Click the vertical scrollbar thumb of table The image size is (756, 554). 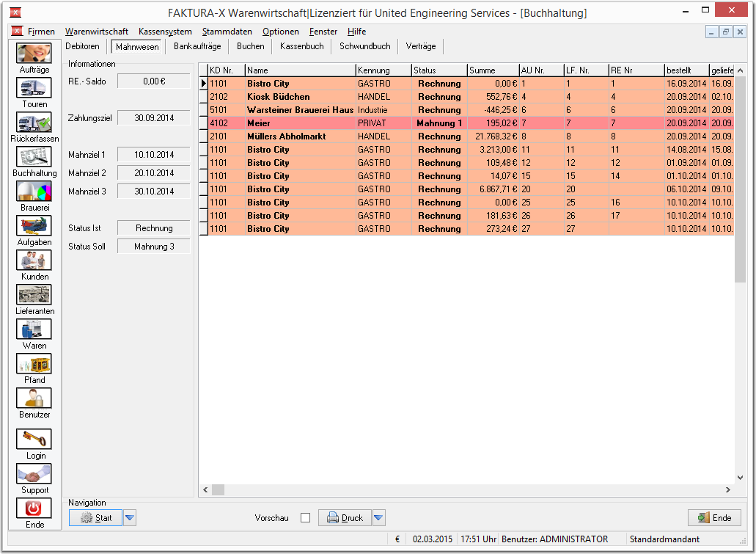740,178
